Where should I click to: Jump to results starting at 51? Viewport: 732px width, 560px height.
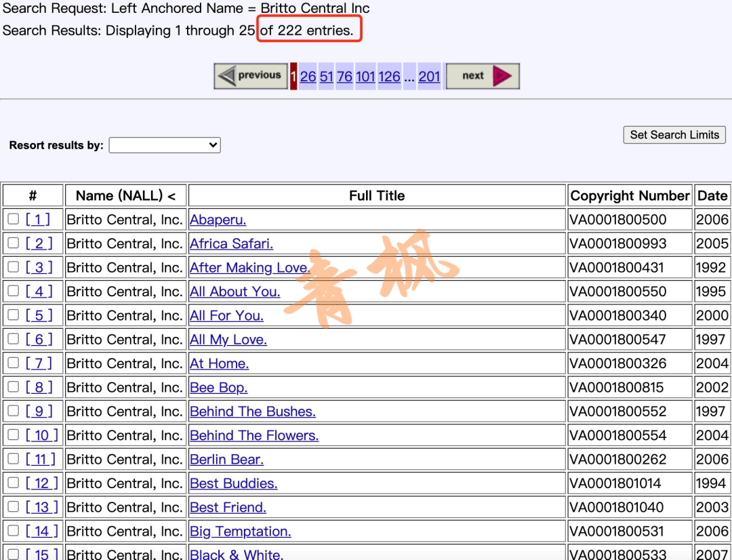[326, 76]
